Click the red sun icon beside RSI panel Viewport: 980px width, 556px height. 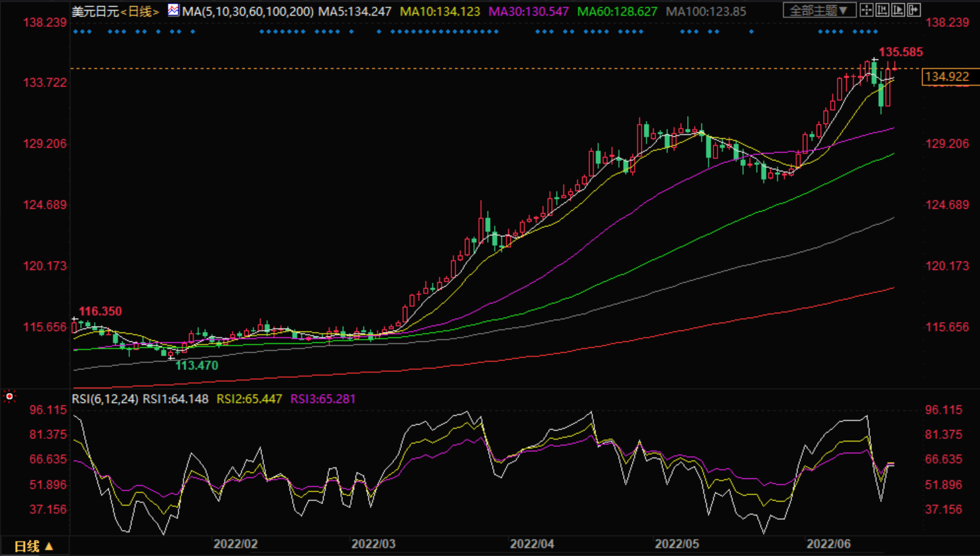click(9, 396)
